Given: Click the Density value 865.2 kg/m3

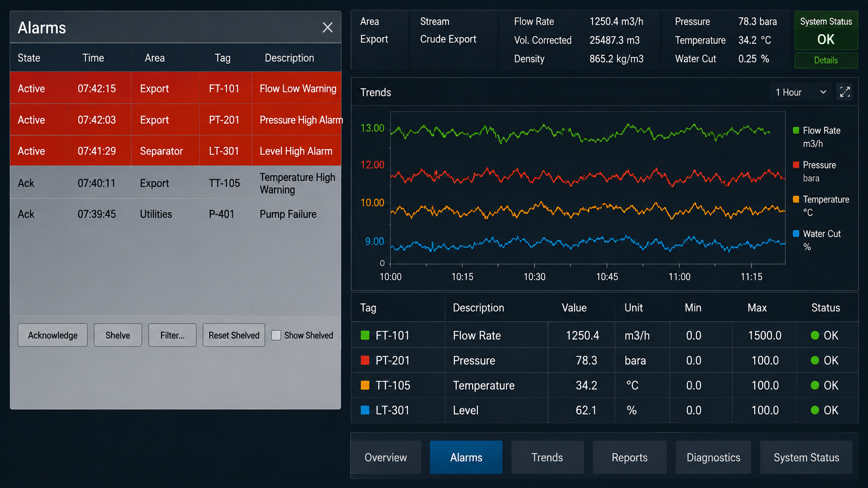Looking at the screenshot, I should pyautogui.click(x=616, y=59).
